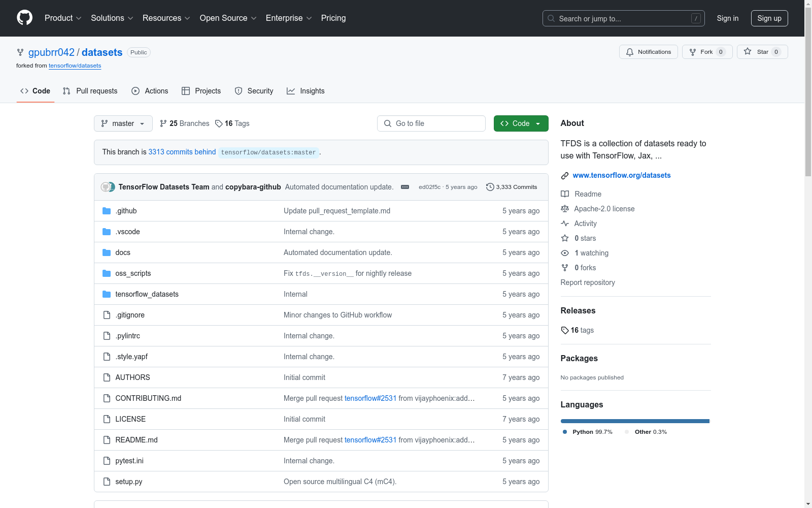Image resolution: width=812 pixels, height=508 pixels.
Task: Click the Python language bar segment
Action: point(635,421)
